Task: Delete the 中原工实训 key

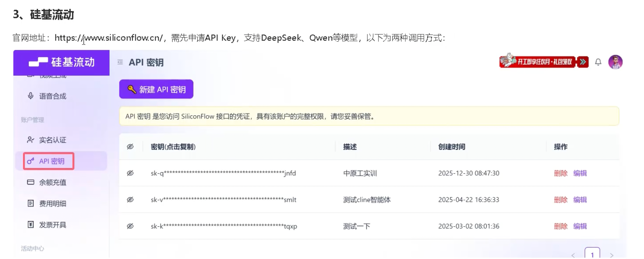Action: click(561, 173)
